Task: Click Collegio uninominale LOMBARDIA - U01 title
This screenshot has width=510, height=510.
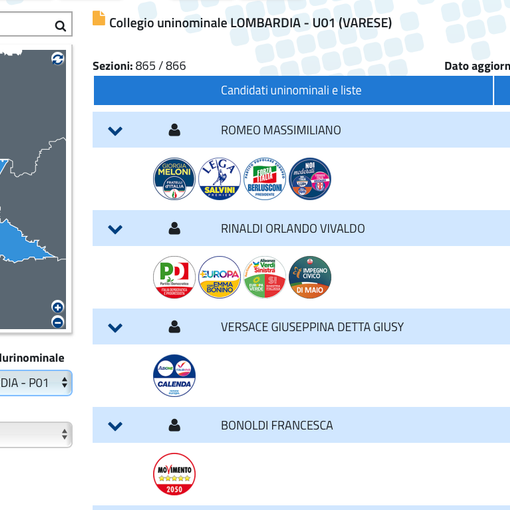Action: click(251, 23)
